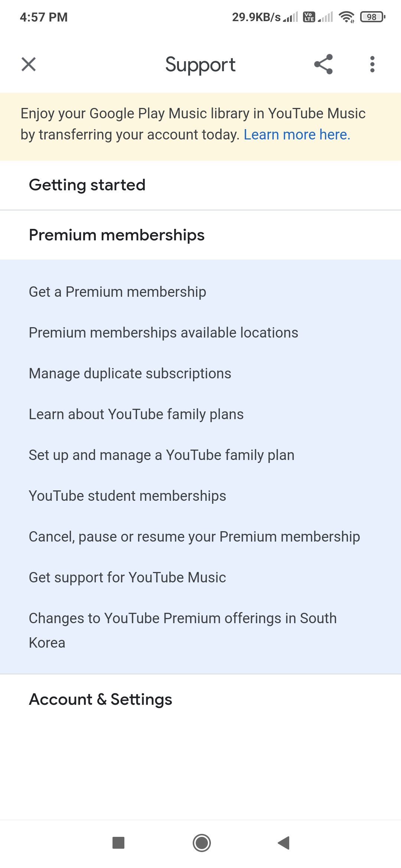The width and height of the screenshot is (401, 868).
Task: Open Cancel, pause or resume Premium membership
Action: click(194, 537)
